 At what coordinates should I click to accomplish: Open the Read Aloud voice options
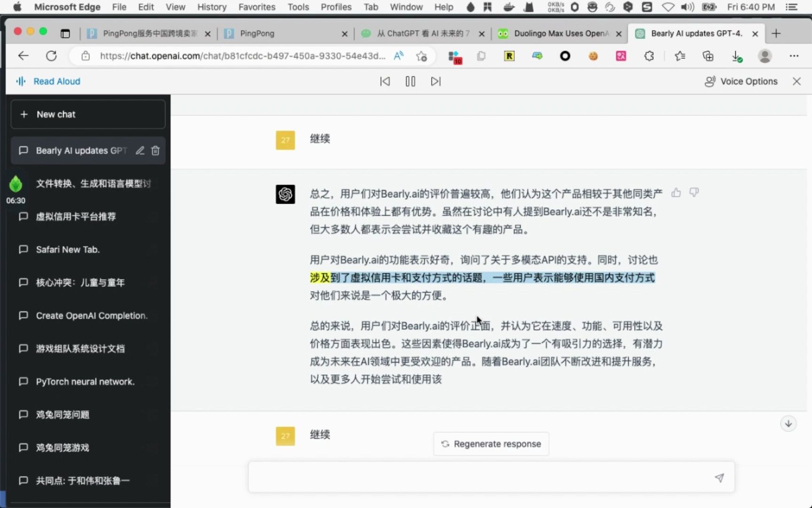[x=742, y=81]
